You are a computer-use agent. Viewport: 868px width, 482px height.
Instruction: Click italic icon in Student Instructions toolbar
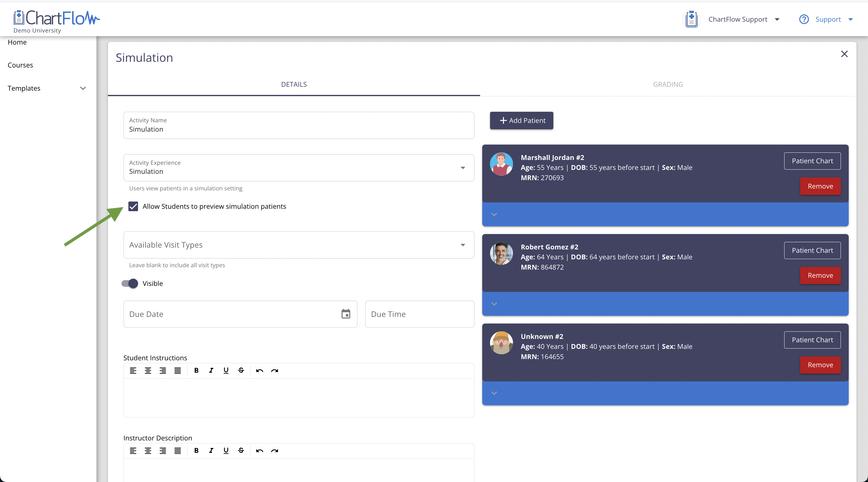click(x=211, y=371)
